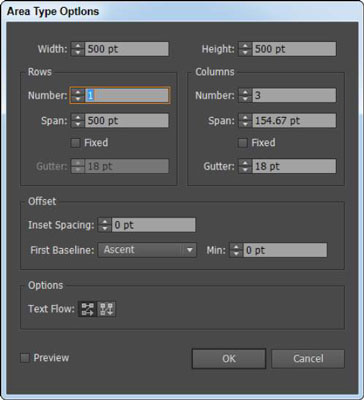
Task: Click the Rows Number stepper arrows
Action: (x=78, y=96)
